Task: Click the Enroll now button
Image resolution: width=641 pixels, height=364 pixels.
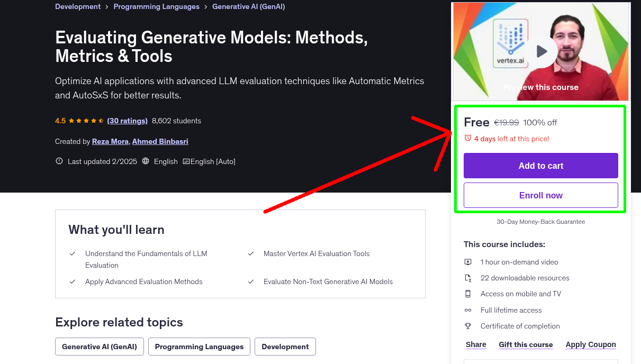Action: click(x=541, y=195)
